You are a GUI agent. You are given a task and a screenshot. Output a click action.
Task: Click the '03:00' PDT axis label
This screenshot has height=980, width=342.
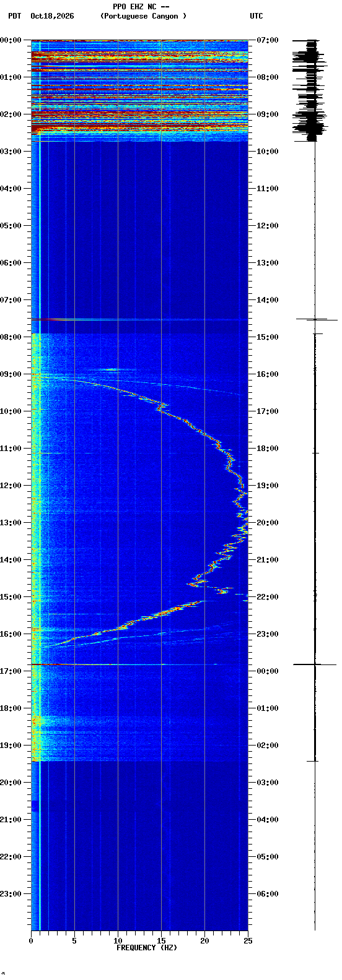point(11,152)
